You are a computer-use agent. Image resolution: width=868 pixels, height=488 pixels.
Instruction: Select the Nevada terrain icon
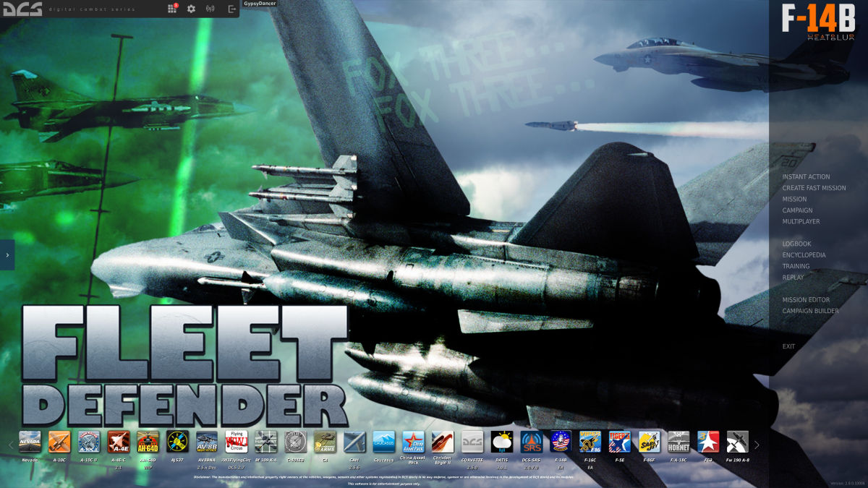click(x=30, y=441)
